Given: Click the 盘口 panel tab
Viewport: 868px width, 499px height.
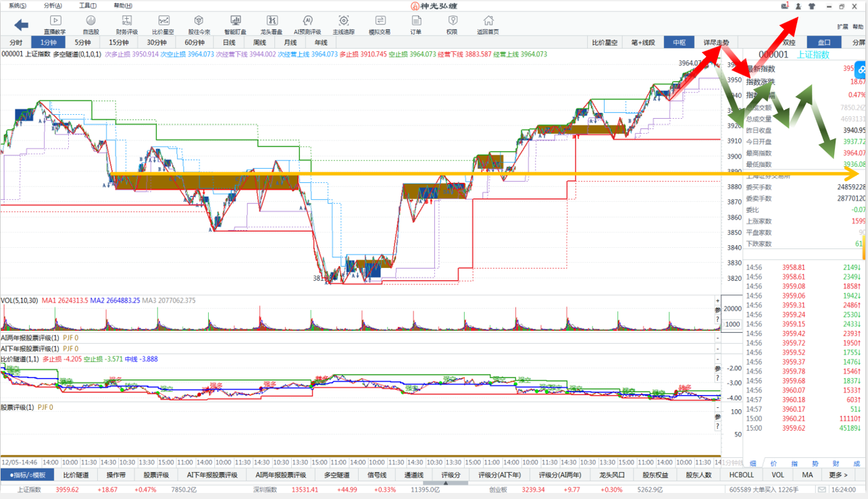Looking at the screenshot, I should pos(824,43).
